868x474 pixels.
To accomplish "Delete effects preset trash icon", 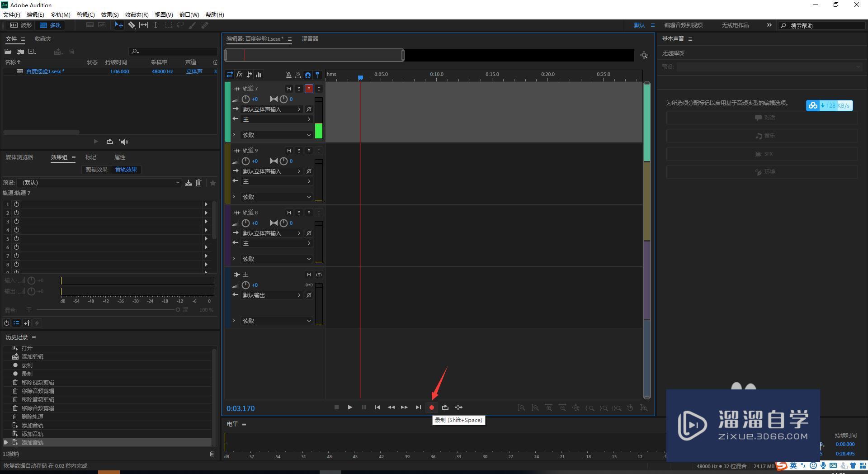I will (198, 183).
